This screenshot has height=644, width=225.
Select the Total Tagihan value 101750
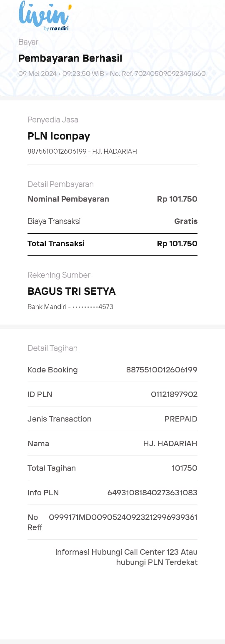tap(185, 468)
